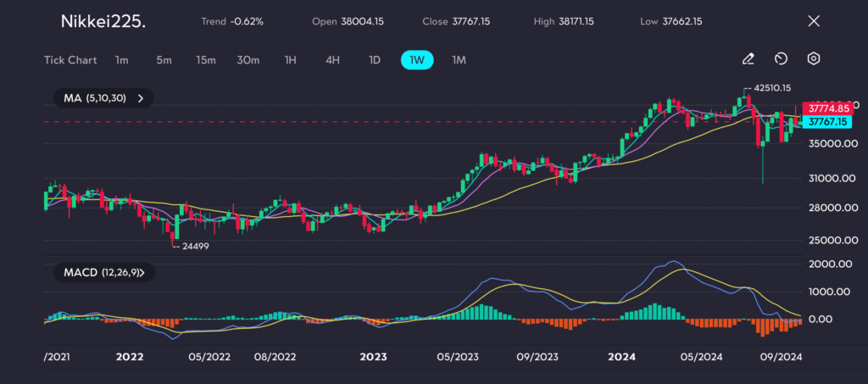Click the Nikkei225 symbol title
868x384 pixels.
coord(103,21)
